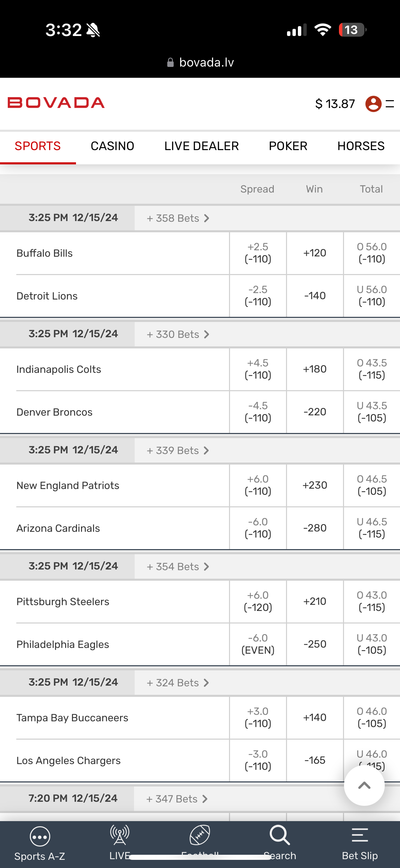Open the Football icon in bottom bar
Viewport: 400px width, 868px height.
pyautogui.click(x=200, y=835)
